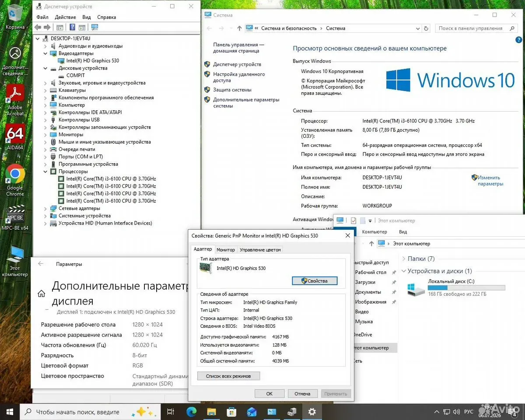Click the Локальный диск (C:) drive icon
The width and height of the screenshot is (525, 420).
tap(416, 289)
